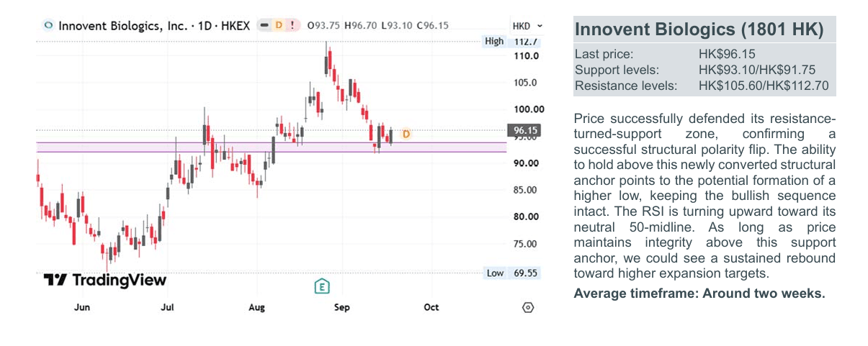
Task: Click the High 112.7 price label
Action: click(524, 41)
